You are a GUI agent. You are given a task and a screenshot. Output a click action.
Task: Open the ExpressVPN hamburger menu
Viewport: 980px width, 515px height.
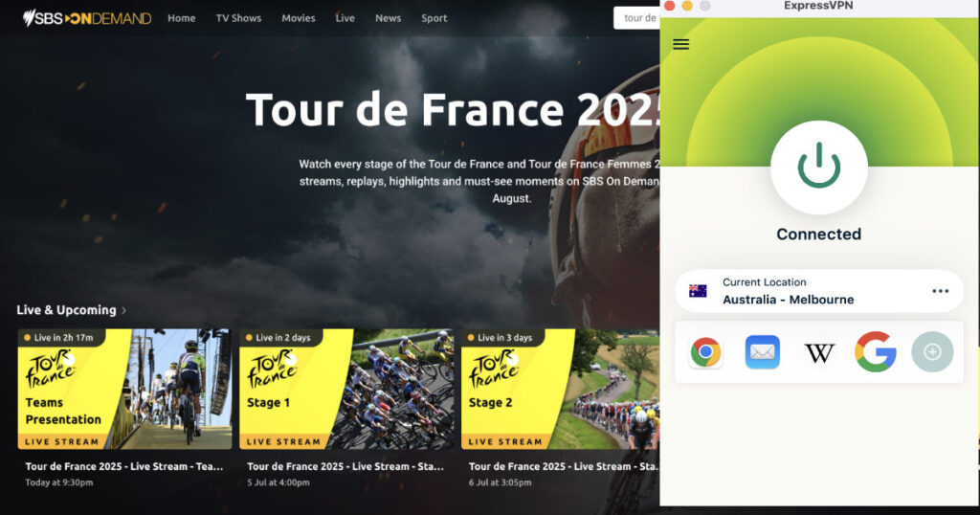pyautogui.click(x=680, y=44)
